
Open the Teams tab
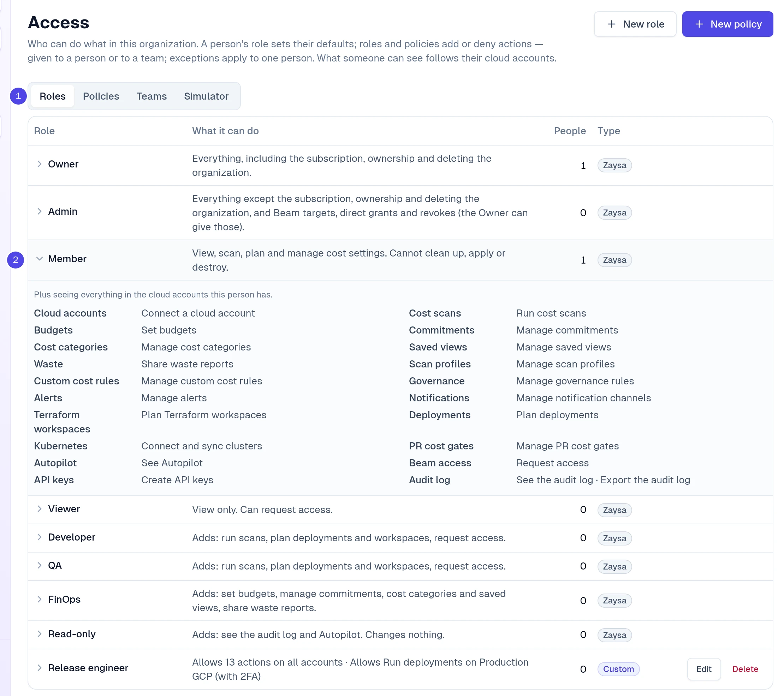[x=152, y=96]
